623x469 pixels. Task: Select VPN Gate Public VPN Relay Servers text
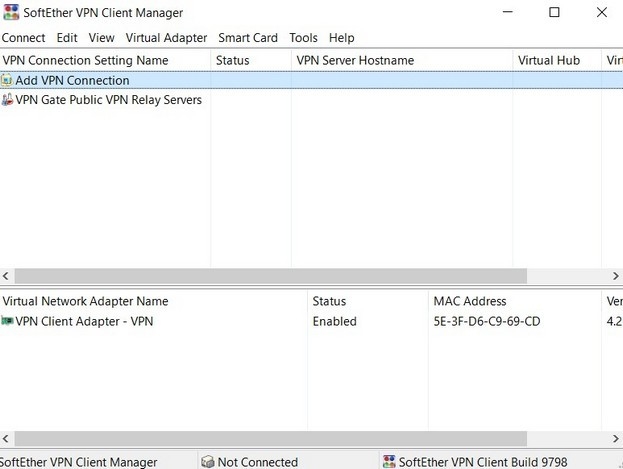(x=108, y=100)
